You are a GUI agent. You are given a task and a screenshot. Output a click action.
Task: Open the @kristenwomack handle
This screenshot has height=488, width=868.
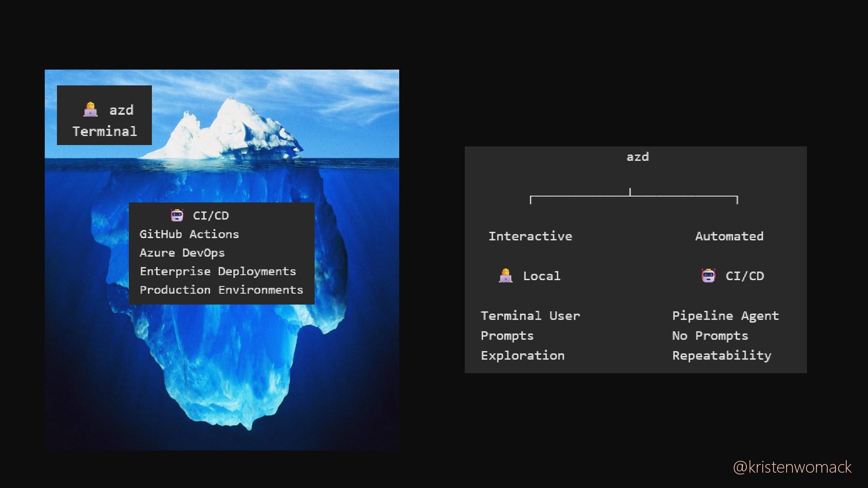pyautogui.click(x=792, y=467)
